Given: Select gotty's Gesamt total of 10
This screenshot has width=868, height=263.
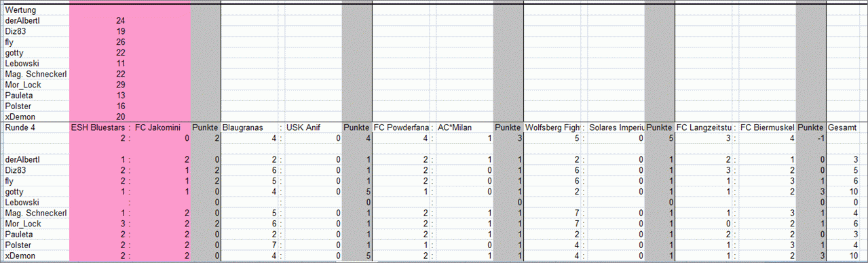Looking at the screenshot, I should (x=846, y=191).
